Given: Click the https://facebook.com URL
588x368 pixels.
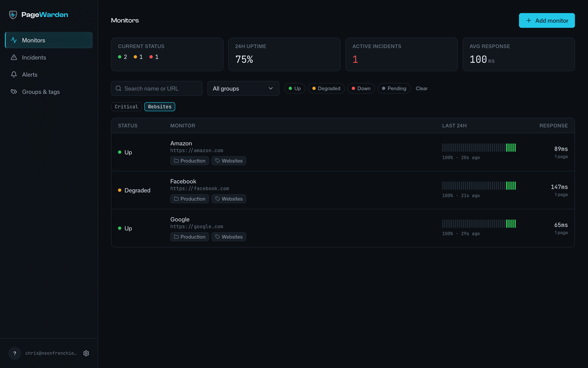Looking at the screenshot, I should [x=199, y=188].
